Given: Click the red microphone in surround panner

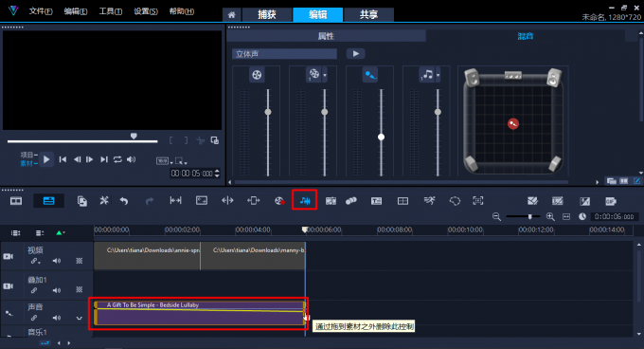Looking at the screenshot, I should click(513, 123).
